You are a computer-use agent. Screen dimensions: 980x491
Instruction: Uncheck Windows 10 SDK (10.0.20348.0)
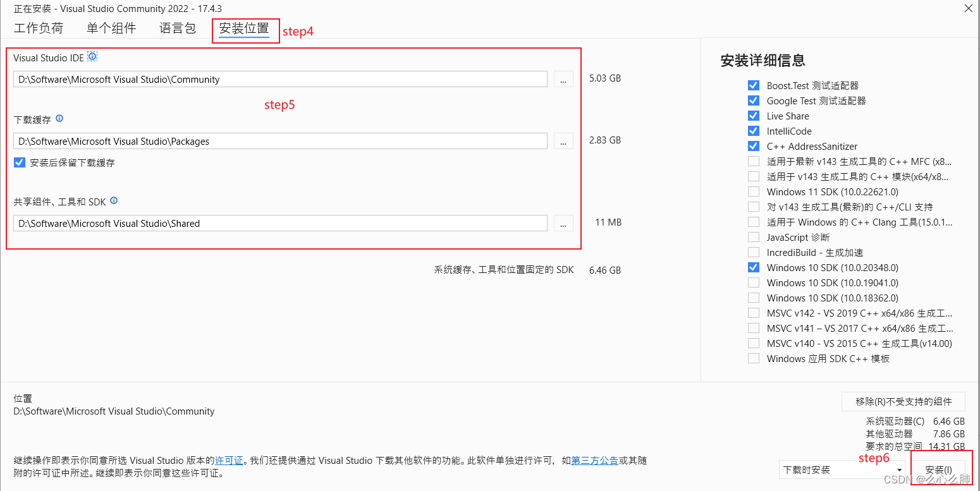click(x=753, y=267)
